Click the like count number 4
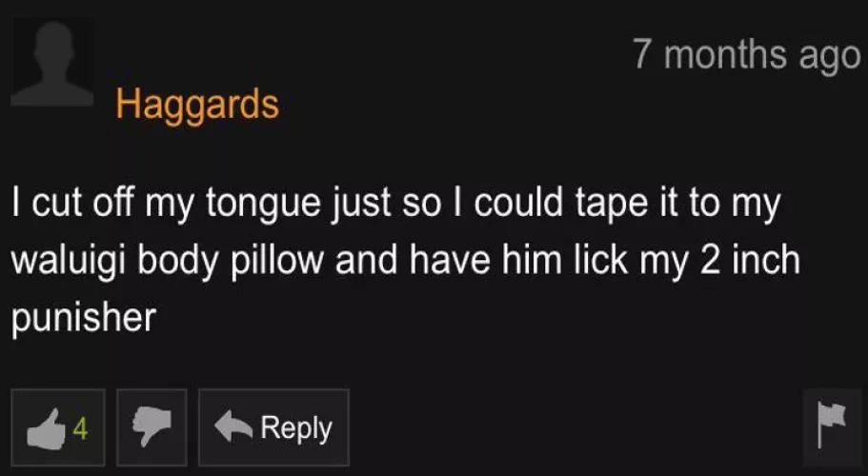Viewport: 868px width, 476px height. pyautogui.click(x=80, y=429)
